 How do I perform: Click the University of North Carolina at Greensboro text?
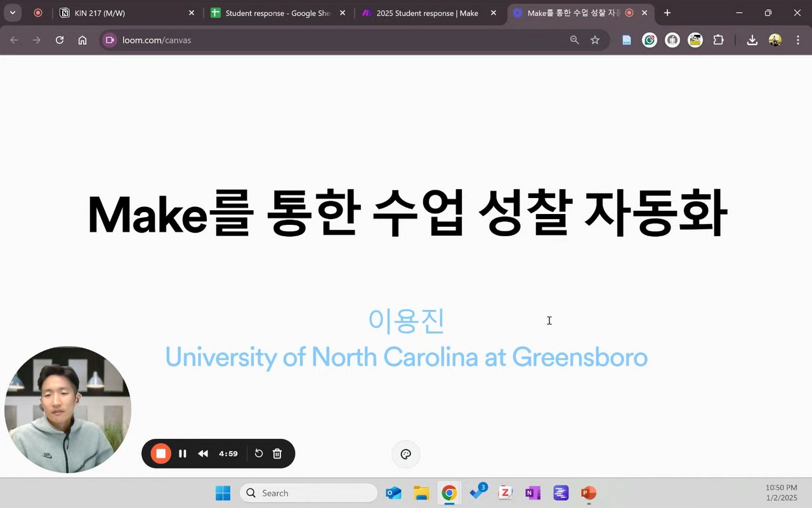(x=406, y=358)
